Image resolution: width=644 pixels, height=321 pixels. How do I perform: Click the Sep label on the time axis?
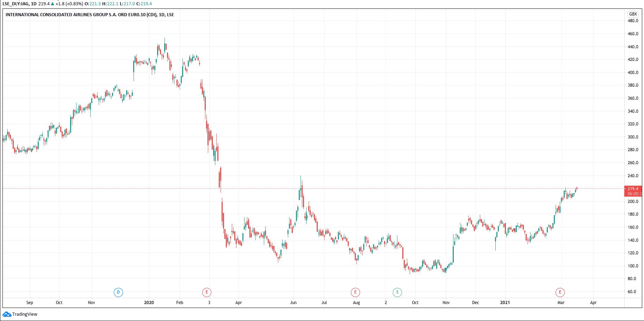(30, 302)
